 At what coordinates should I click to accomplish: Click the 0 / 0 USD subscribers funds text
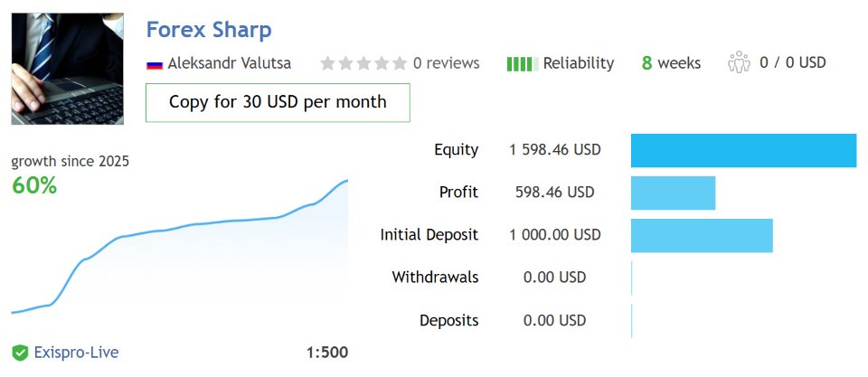(x=793, y=63)
